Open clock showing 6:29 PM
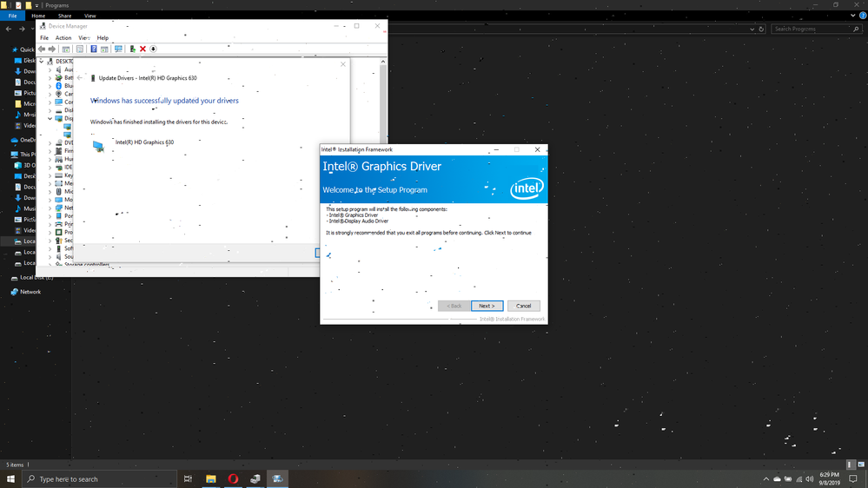 (829, 479)
